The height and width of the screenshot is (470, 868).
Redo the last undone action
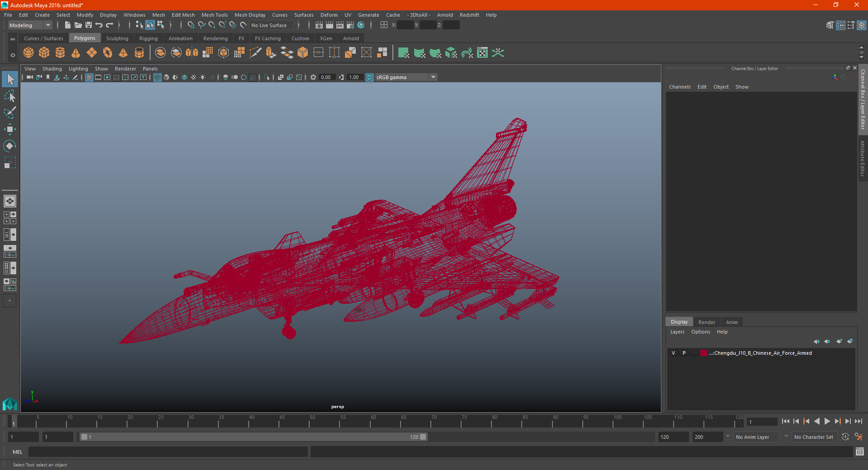tap(109, 25)
